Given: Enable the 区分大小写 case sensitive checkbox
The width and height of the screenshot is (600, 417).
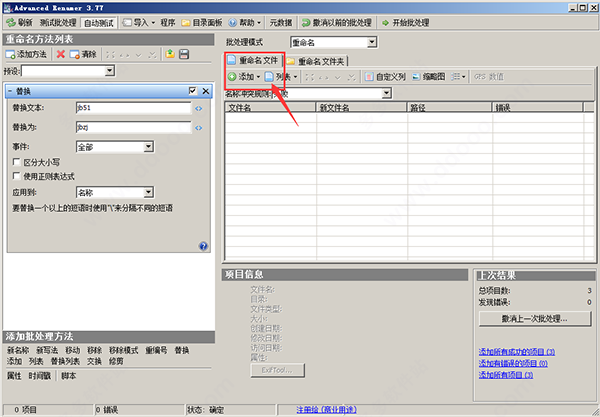Looking at the screenshot, I should [16, 162].
